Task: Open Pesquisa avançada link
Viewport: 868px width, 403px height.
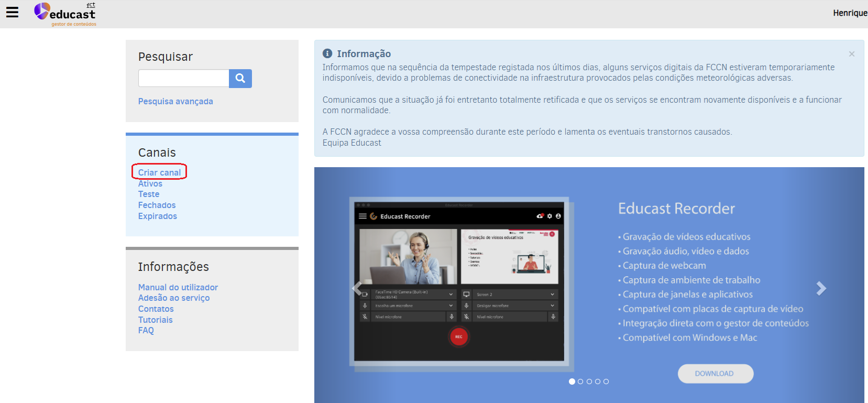Action: click(175, 101)
